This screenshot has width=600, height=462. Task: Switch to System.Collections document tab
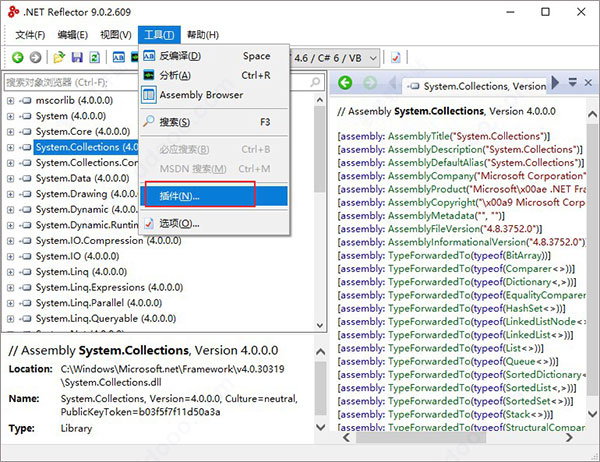(x=477, y=86)
